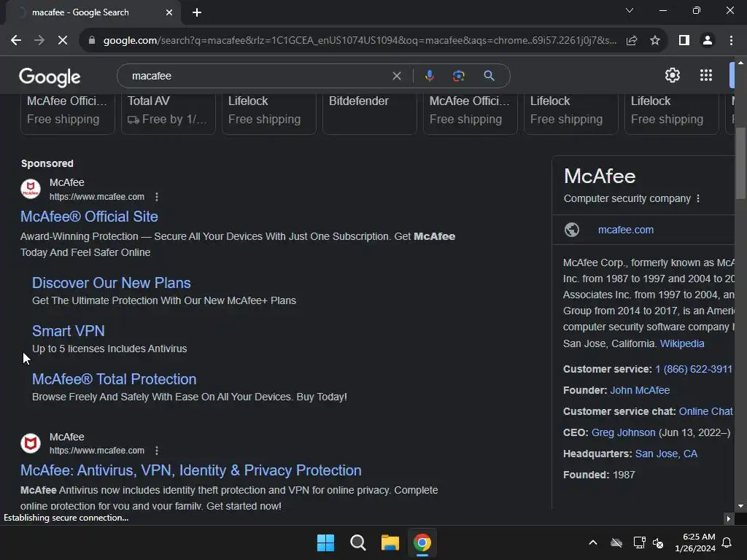747x560 pixels.
Task: Open the cloud sync tray icon
Action: (616, 542)
